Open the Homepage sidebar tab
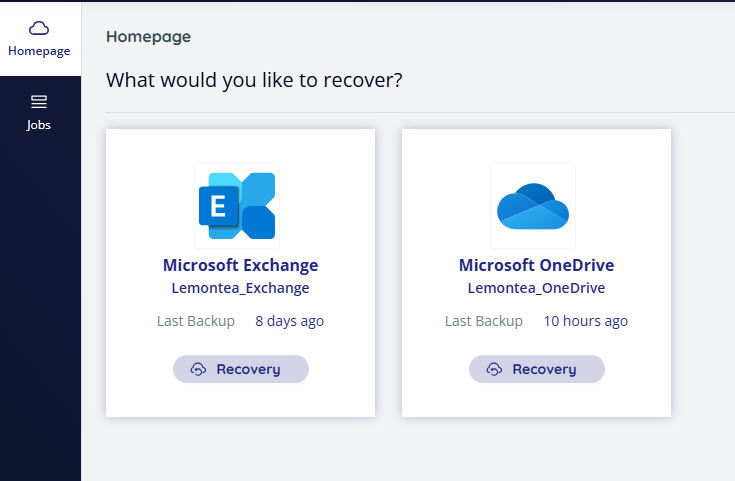The image size is (735, 481). point(40,39)
